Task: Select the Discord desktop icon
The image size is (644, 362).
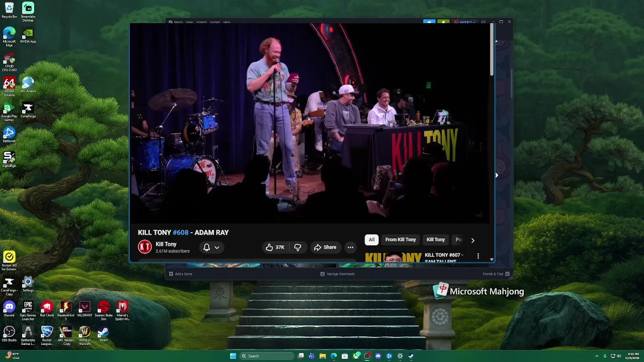Action: pos(9,309)
